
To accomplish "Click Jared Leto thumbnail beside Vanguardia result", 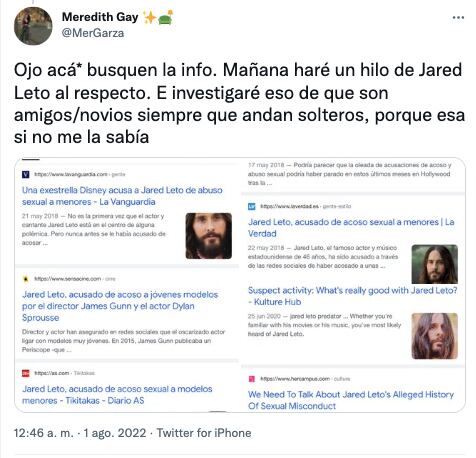I will pyautogui.click(x=209, y=236).
